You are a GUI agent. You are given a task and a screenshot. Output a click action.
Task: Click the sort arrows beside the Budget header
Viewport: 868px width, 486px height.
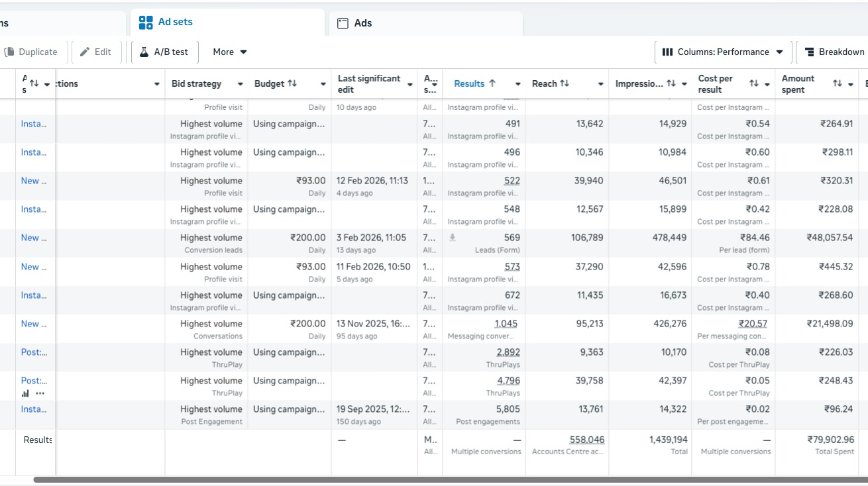[292, 84]
